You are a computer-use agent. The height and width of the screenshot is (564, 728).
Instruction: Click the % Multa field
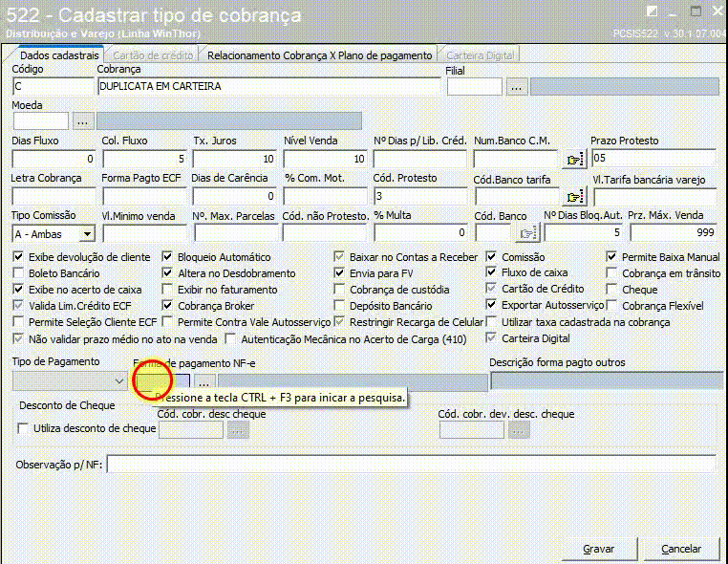pos(420,232)
